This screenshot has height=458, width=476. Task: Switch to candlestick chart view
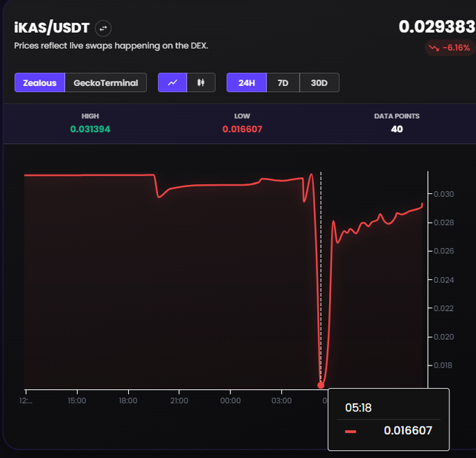point(201,83)
